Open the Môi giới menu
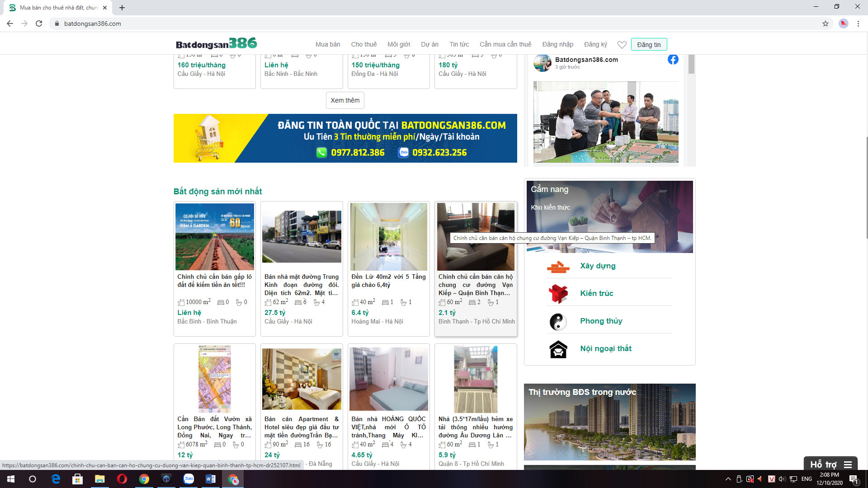868x488 pixels. tap(399, 44)
